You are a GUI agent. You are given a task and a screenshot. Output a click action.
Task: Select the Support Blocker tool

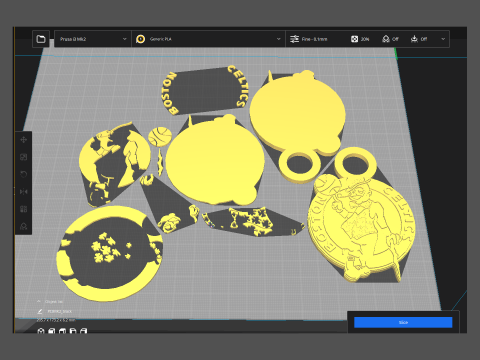click(x=24, y=226)
